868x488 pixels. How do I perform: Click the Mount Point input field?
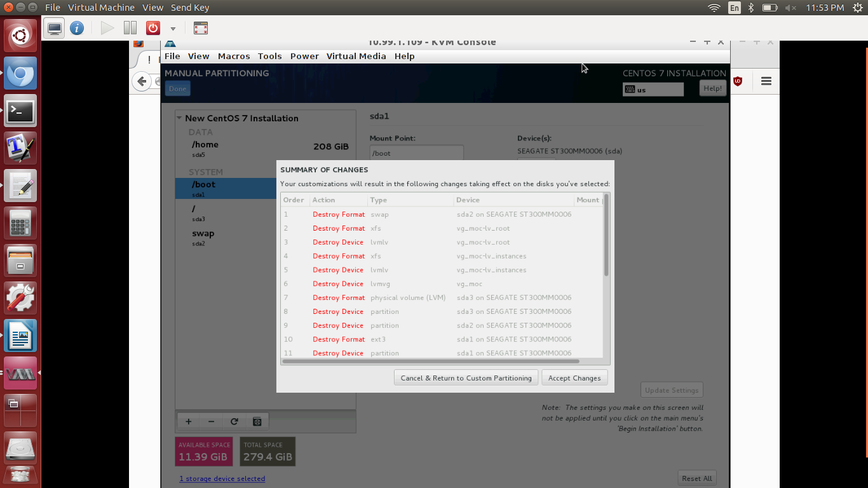(417, 153)
